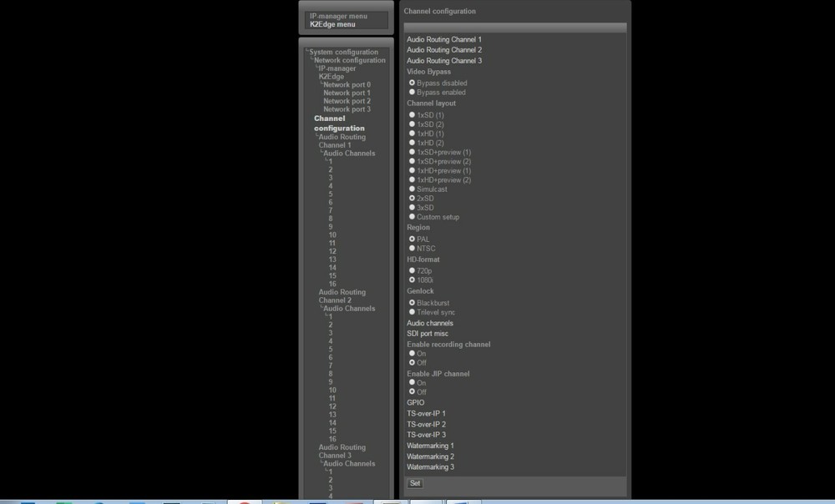This screenshot has width=835, height=504.
Task: Select Network port 2 in the tree
Action: click(347, 101)
